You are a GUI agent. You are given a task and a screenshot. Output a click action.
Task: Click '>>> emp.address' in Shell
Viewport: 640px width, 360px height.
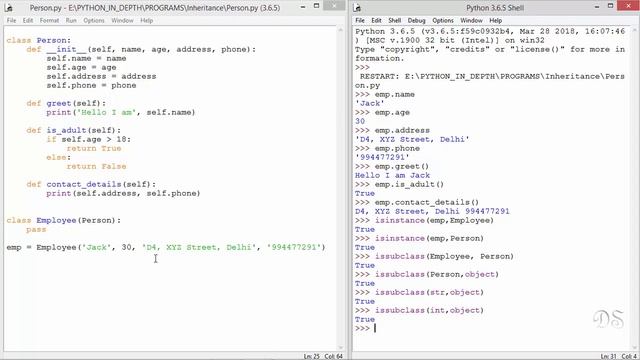(x=392, y=130)
